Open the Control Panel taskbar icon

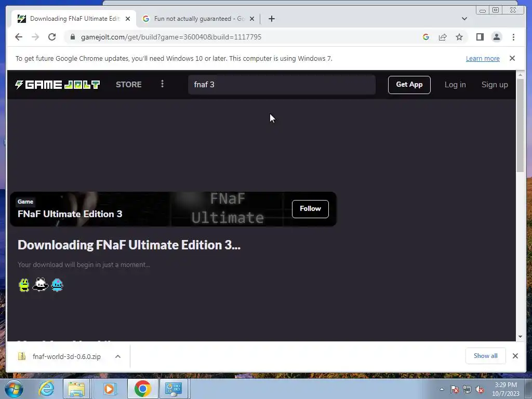(x=174, y=389)
